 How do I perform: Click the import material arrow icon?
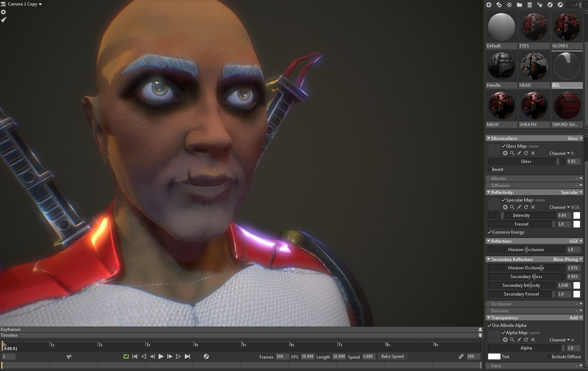[550, 5]
